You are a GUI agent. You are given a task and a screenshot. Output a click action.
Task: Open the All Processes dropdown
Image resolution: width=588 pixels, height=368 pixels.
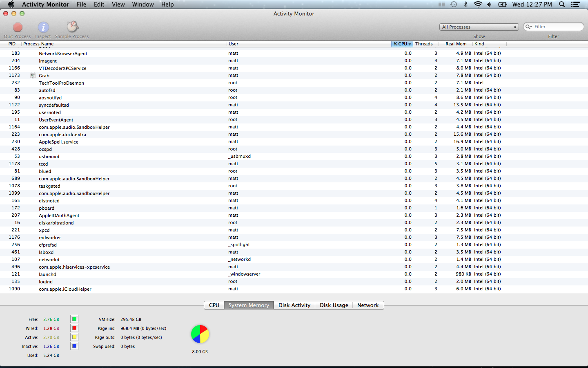click(479, 27)
